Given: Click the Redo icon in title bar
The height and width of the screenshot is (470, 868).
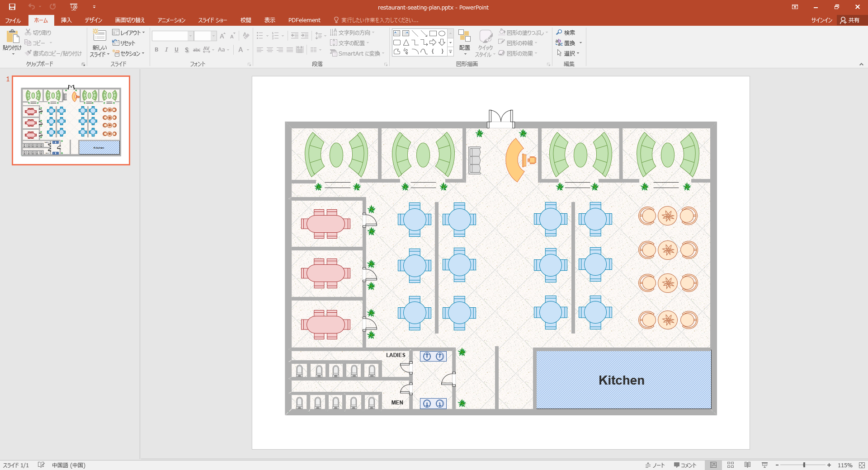Looking at the screenshot, I should pyautogui.click(x=53, y=7).
